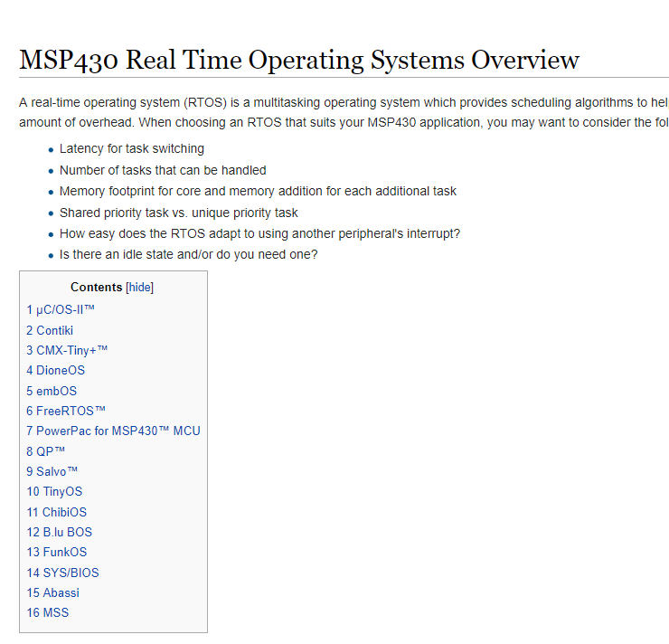
Task: Go to FunkOS section link
Action: click(x=56, y=553)
